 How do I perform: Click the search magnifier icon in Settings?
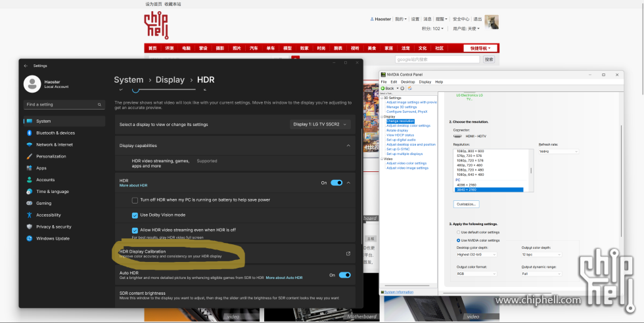[x=99, y=104]
